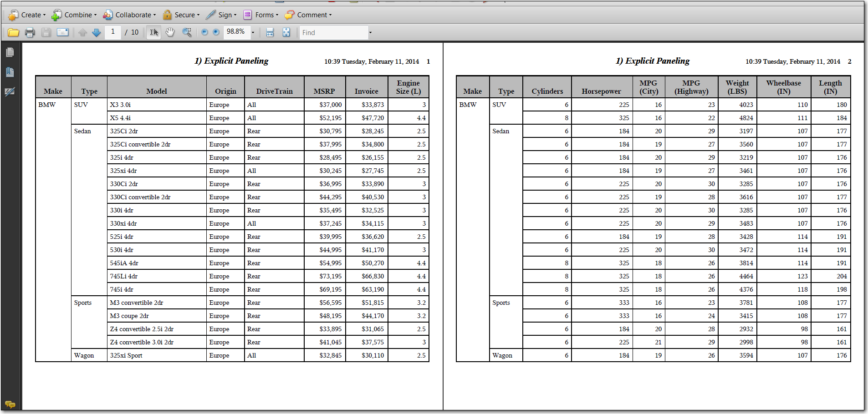The width and height of the screenshot is (868, 414).
Task: Click the Print document icon
Action: (30, 32)
